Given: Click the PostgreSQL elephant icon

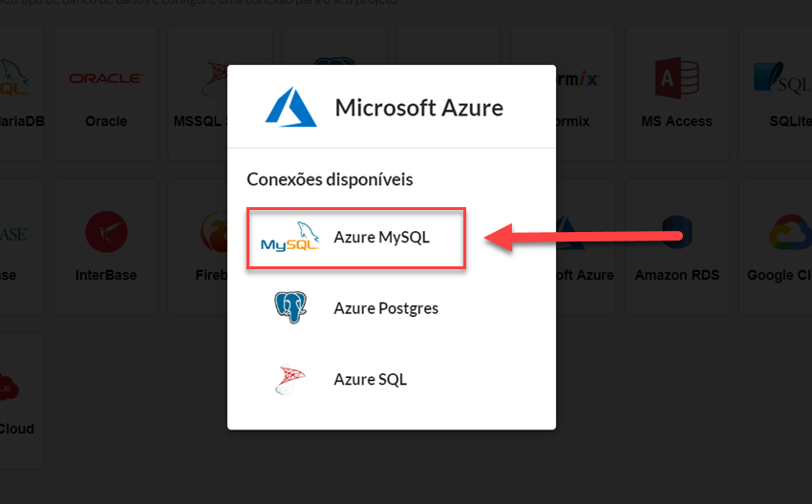Looking at the screenshot, I should (x=290, y=307).
